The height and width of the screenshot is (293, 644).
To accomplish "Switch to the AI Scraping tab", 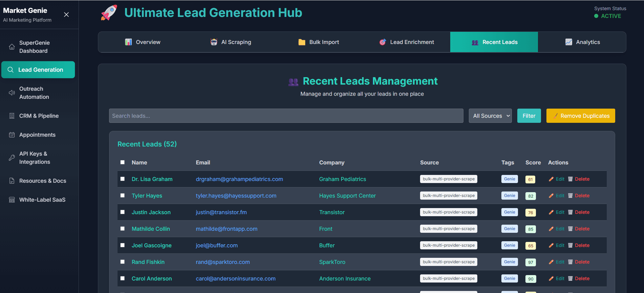I will pos(231,42).
